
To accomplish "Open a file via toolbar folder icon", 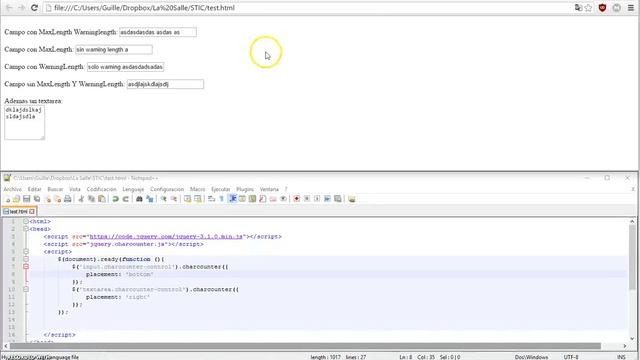I will tap(16, 199).
